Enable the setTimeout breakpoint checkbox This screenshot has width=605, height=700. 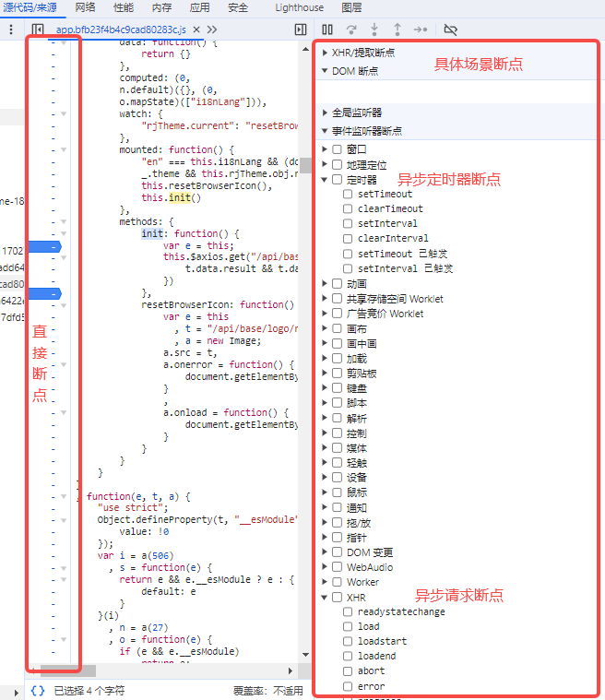(x=348, y=194)
